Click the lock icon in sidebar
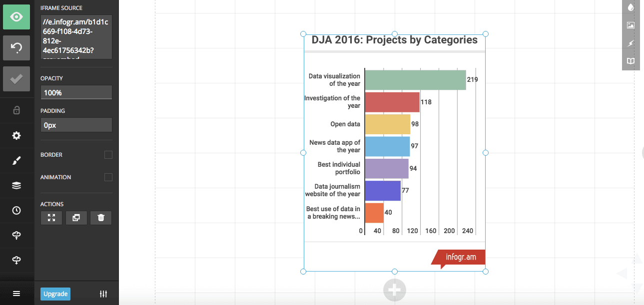Viewport: 644px width, 305px height. tap(16, 110)
